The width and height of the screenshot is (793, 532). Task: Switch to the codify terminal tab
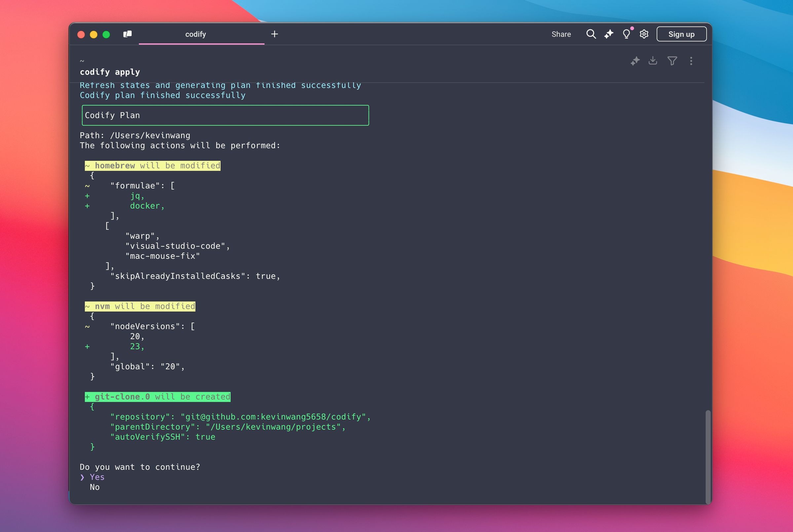pos(196,34)
